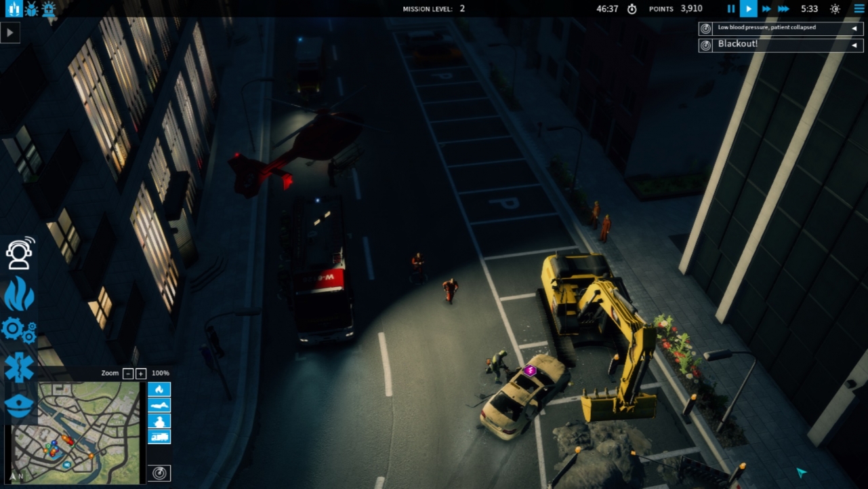The height and width of the screenshot is (489, 868).
Task: Zoom out the minimap with minus button
Action: coord(128,374)
